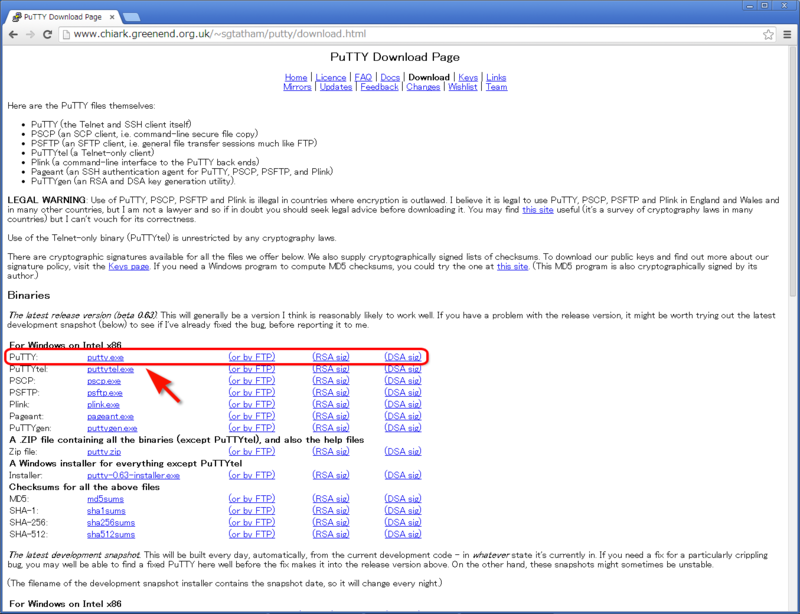The height and width of the screenshot is (614, 800).
Task: Download putty-0.63-installer.exe
Action: [x=133, y=475]
